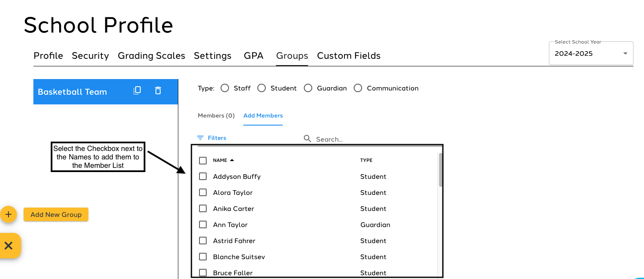Open the Custom Fields tab

[x=349, y=56]
